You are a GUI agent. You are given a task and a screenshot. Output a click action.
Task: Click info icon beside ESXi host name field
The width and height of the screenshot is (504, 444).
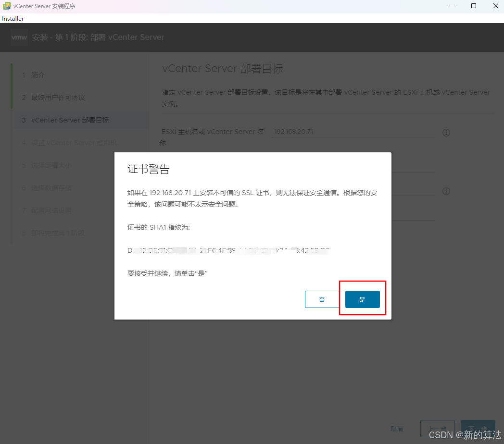tap(446, 132)
